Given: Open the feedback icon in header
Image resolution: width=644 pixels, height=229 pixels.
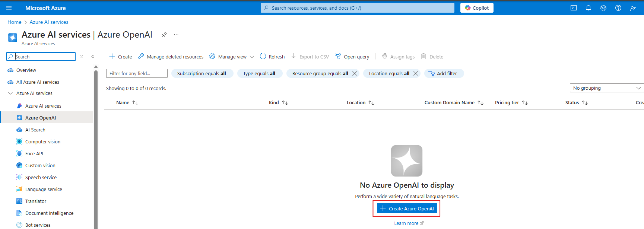Looking at the screenshot, I should 633,8.
